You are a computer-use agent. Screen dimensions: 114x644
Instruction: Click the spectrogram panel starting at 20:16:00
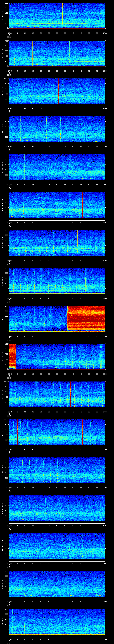tap(57, 16)
